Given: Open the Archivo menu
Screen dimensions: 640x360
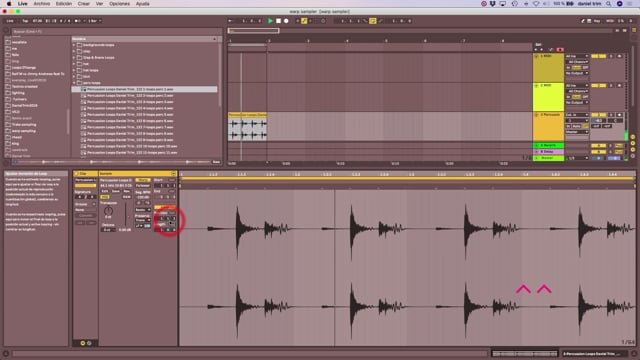Looking at the screenshot, I should [x=42, y=4].
